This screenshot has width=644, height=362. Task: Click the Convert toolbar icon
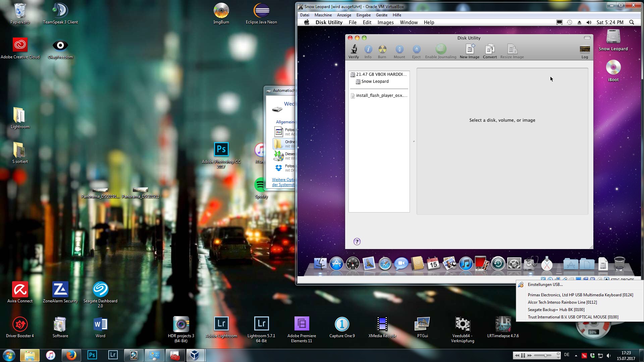pos(490,50)
